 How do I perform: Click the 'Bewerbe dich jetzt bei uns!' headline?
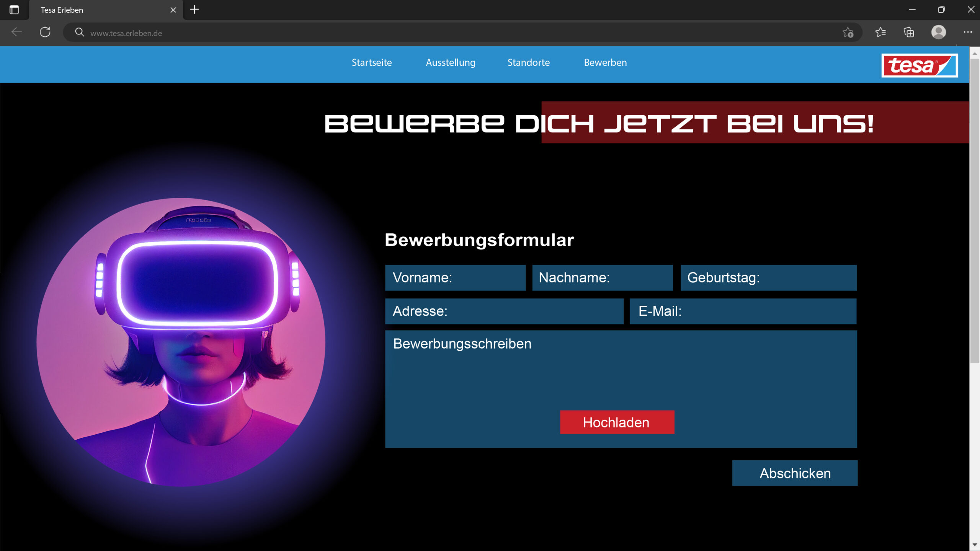[599, 124]
